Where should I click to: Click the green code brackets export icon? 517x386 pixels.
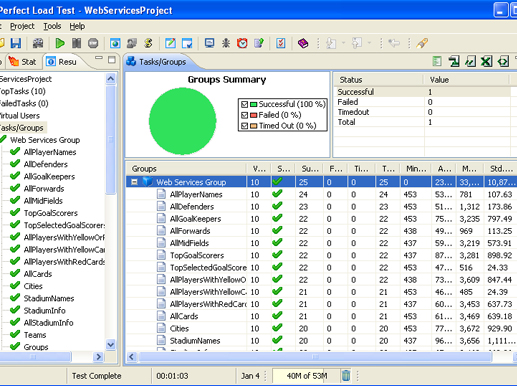[503, 61]
